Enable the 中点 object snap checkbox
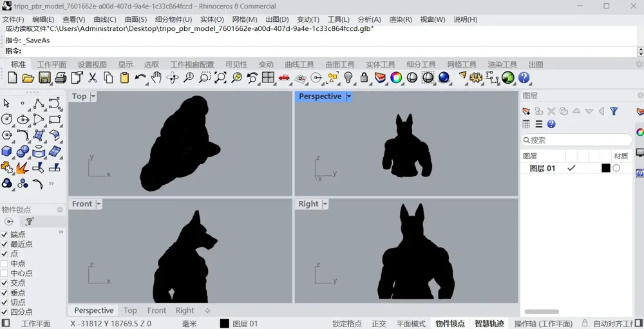644x329 pixels. click(x=4, y=264)
